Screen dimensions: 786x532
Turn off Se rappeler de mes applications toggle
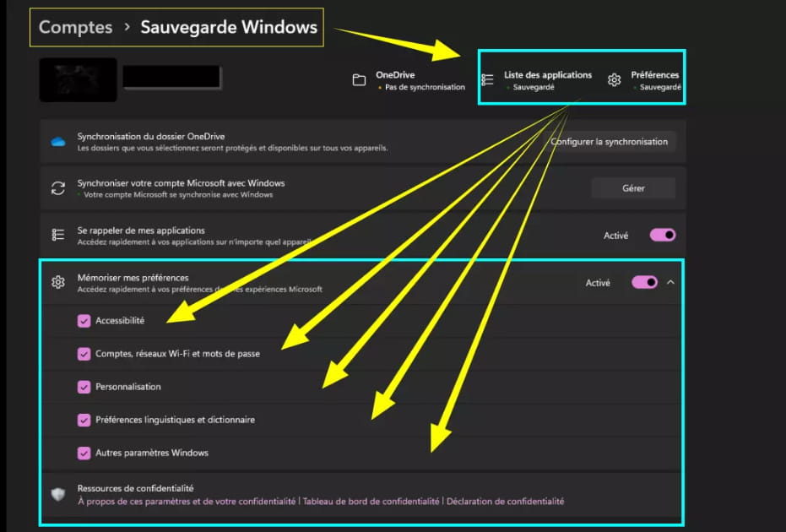(x=663, y=235)
